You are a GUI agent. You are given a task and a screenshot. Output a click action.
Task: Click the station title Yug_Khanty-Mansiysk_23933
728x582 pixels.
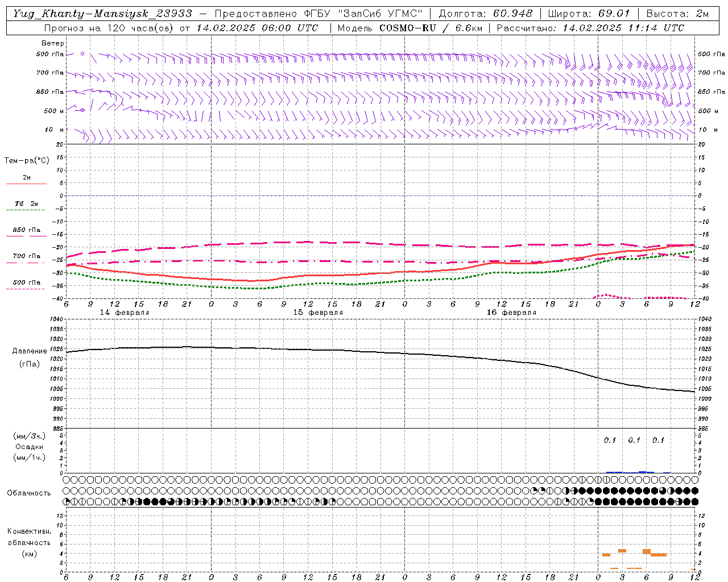pyautogui.click(x=102, y=14)
